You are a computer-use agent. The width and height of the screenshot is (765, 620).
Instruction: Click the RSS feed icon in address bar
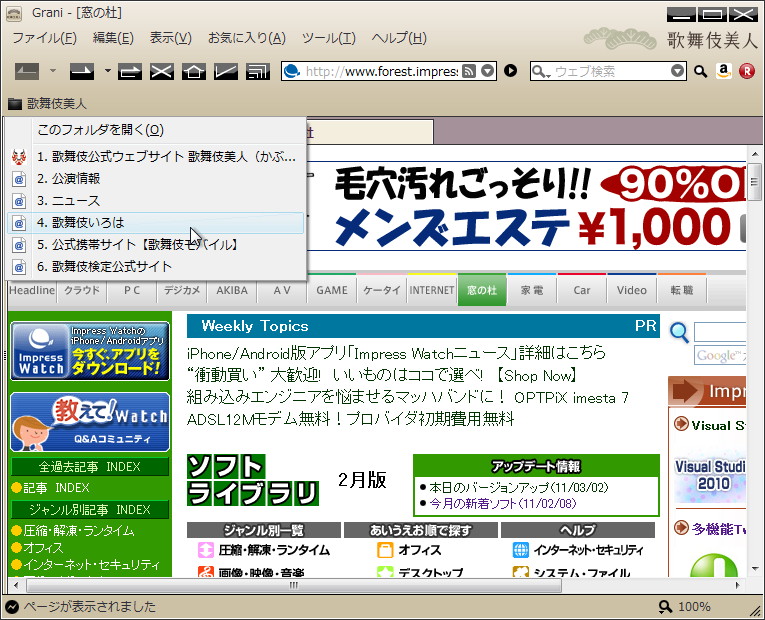click(x=468, y=71)
